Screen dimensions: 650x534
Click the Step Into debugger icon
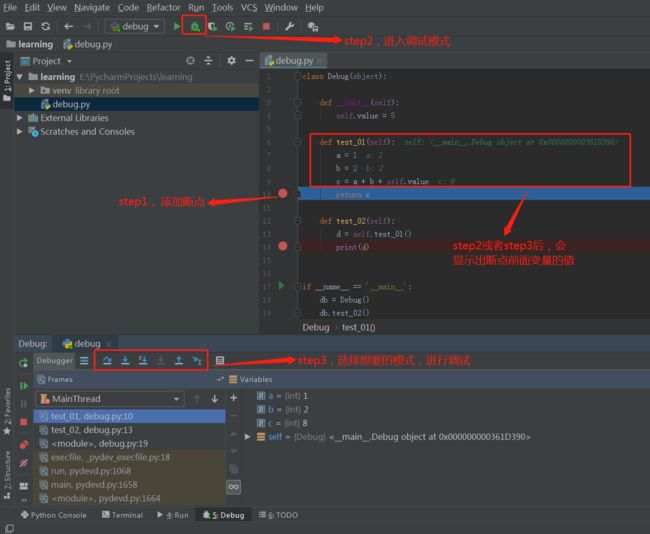125,360
